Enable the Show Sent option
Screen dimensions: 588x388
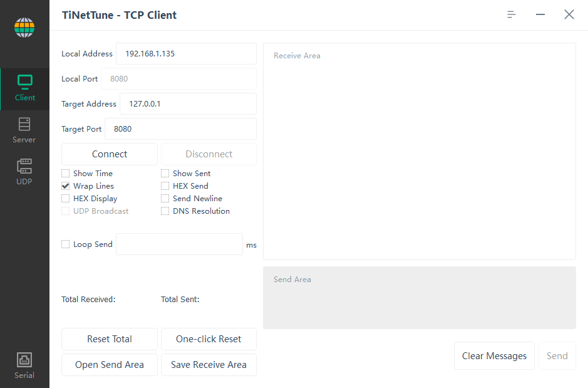tap(165, 173)
